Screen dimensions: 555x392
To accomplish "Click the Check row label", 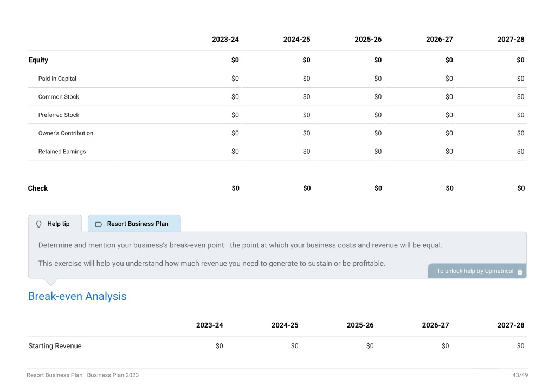I will point(38,188).
